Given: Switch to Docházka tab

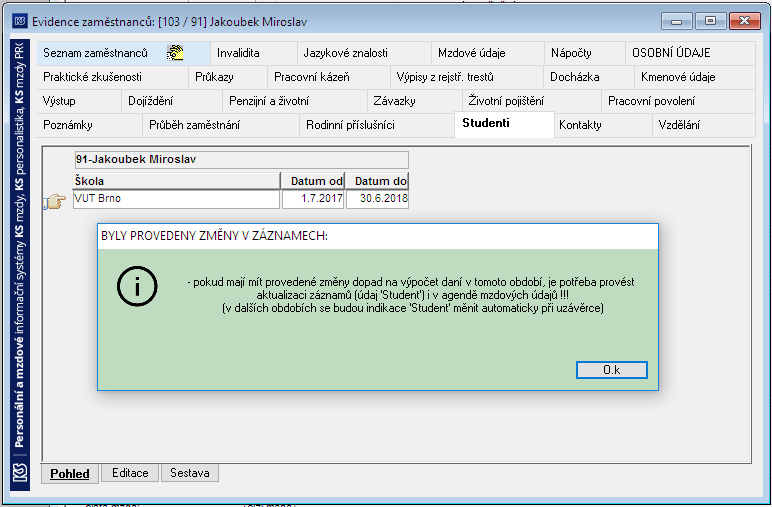Looking at the screenshot, I should 589,77.
